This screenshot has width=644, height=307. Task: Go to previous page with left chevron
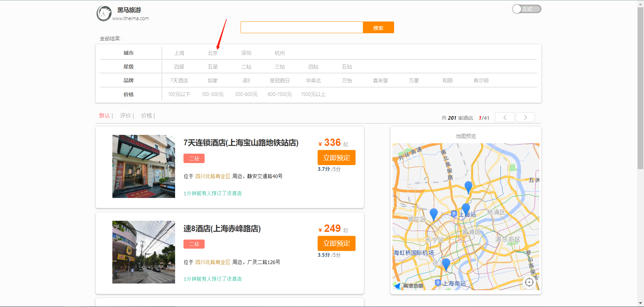click(505, 117)
